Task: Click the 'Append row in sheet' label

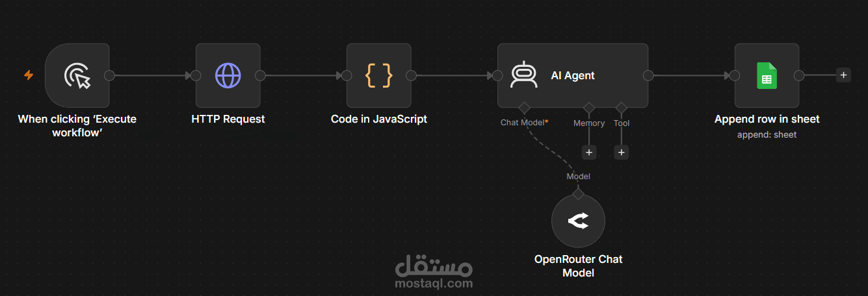Action: tap(767, 119)
